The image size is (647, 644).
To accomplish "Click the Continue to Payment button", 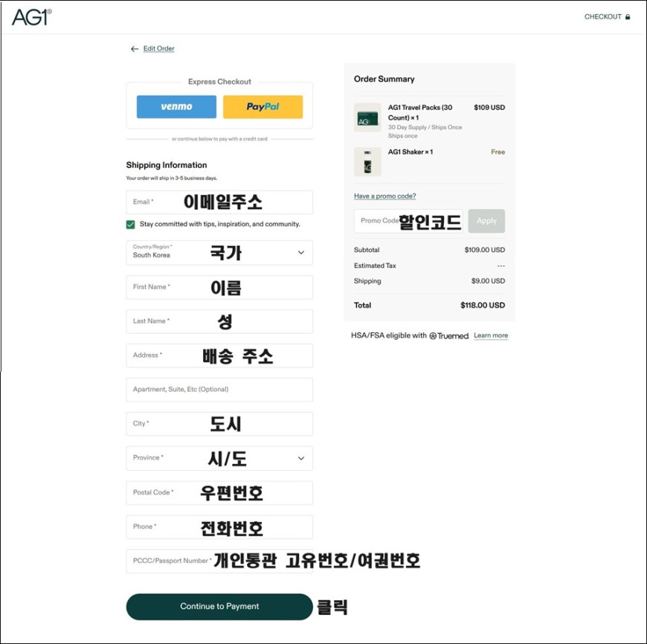I will 219,607.
